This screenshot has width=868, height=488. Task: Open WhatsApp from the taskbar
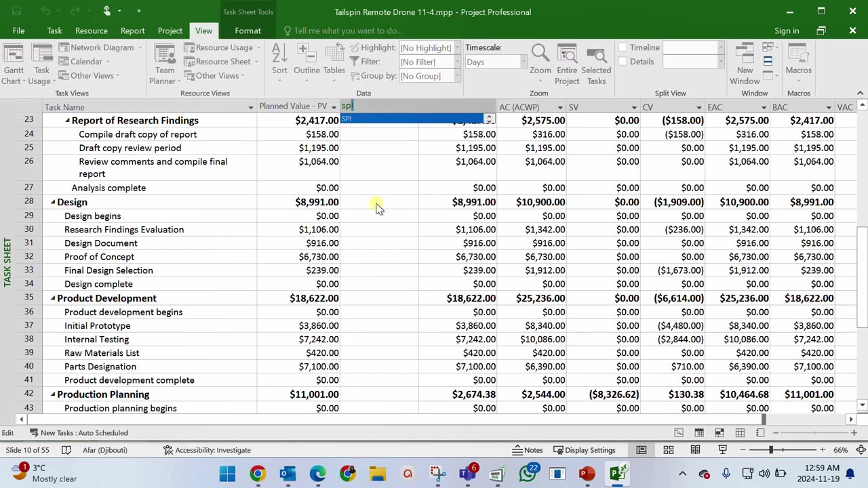(528, 473)
